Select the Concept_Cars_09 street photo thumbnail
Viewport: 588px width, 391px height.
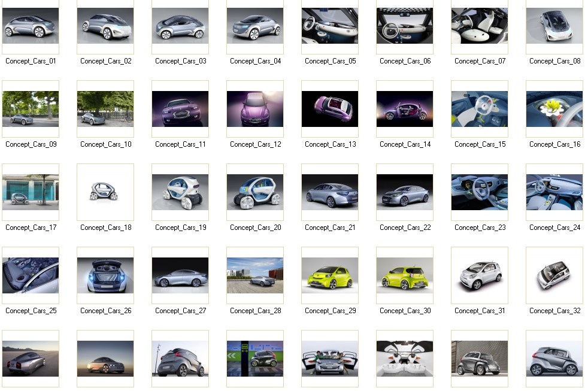pos(31,109)
